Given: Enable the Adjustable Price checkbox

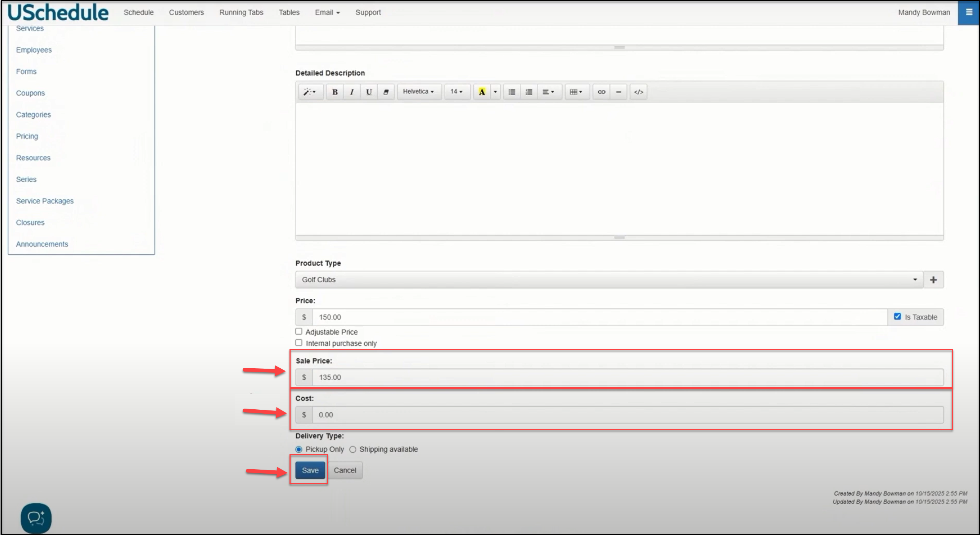Looking at the screenshot, I should (x=299, y=332).
